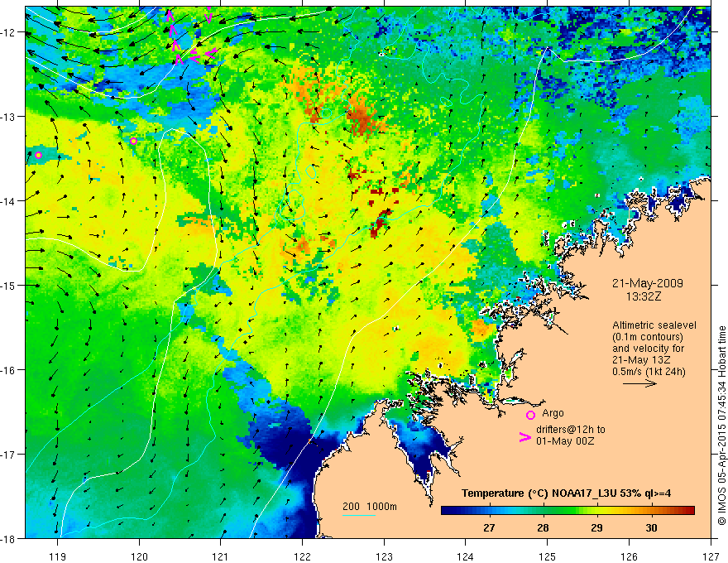Click the 'Argo' legend label
This screenshot has height=563, width=728.
(x=553, y=413)
